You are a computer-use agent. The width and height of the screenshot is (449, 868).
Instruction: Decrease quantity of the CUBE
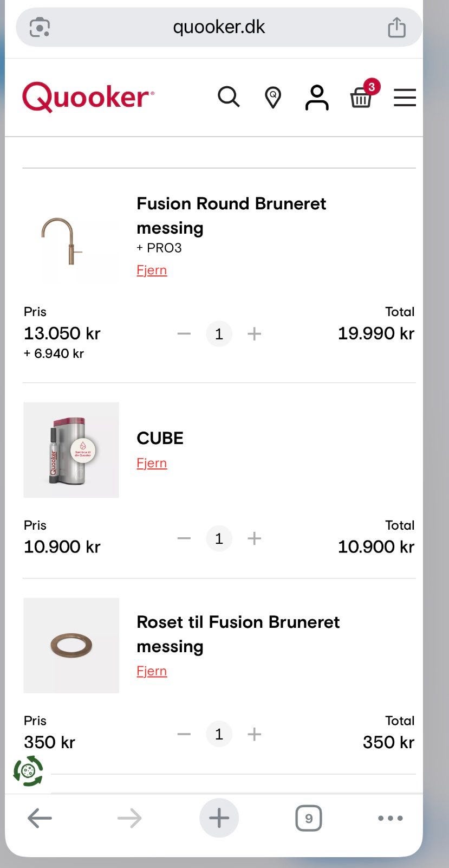coord(184,538)
